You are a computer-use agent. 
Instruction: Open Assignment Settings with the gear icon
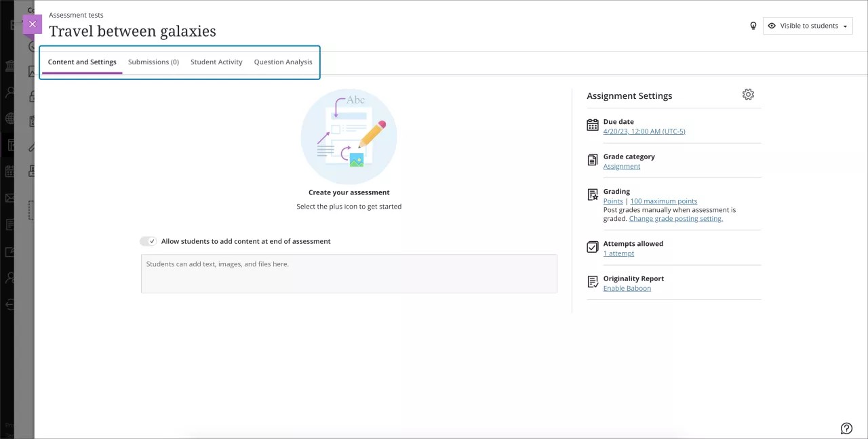pos(748,95)
